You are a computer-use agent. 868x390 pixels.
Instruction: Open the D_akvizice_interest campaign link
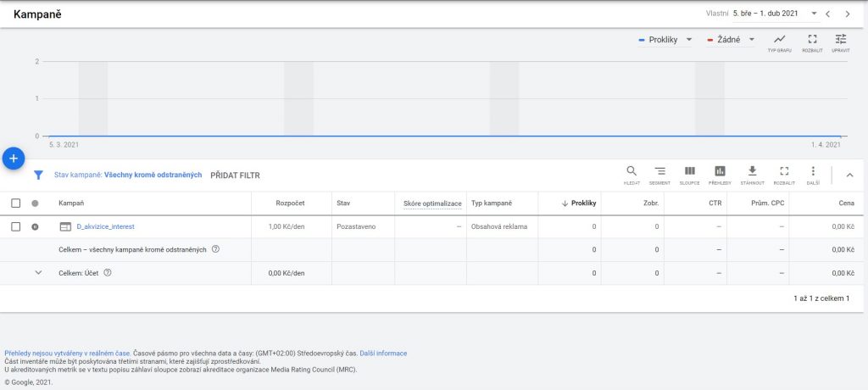pos(105,226)
